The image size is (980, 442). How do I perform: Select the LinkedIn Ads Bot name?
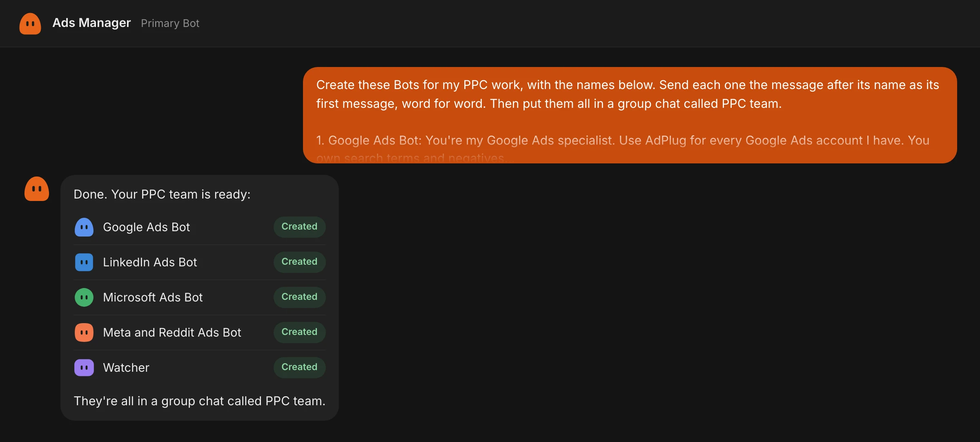pos(150,262)
